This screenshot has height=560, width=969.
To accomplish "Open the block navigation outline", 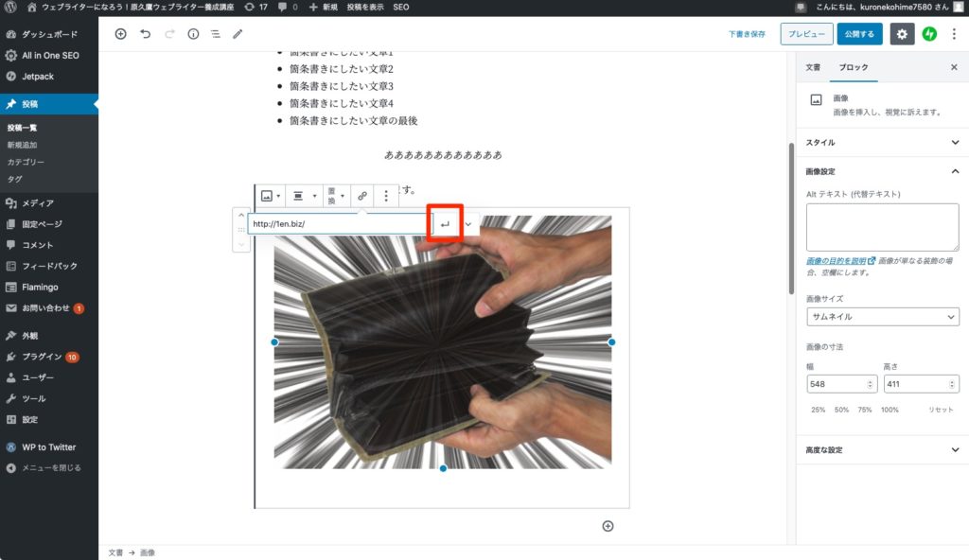I will (x=216, y=34).
